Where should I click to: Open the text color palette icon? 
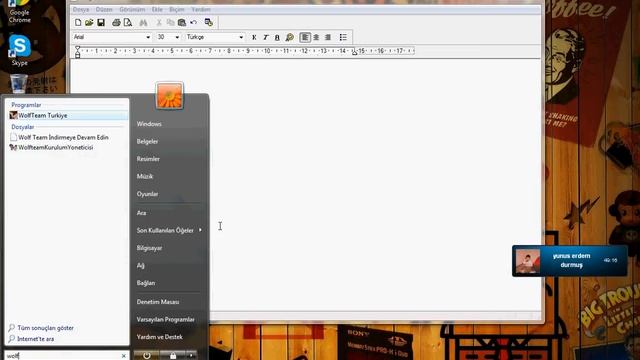[x=289, y=37]
